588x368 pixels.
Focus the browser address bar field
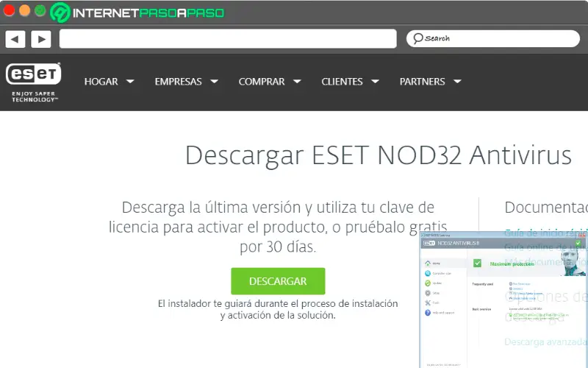(228, 39)
